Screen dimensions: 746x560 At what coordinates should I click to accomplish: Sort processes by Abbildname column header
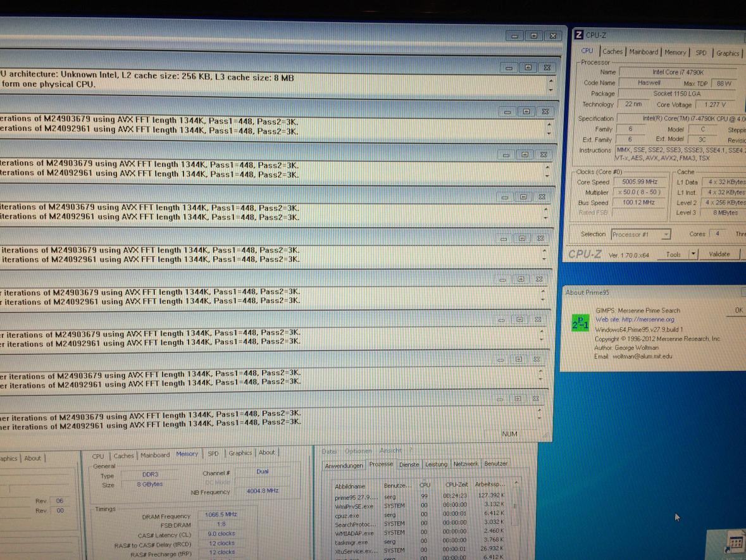tap(350, 486)
